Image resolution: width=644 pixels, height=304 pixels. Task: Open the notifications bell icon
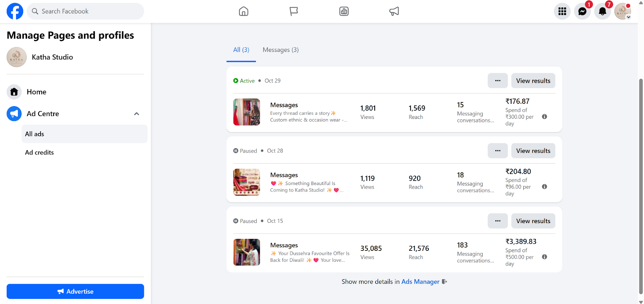602,11
